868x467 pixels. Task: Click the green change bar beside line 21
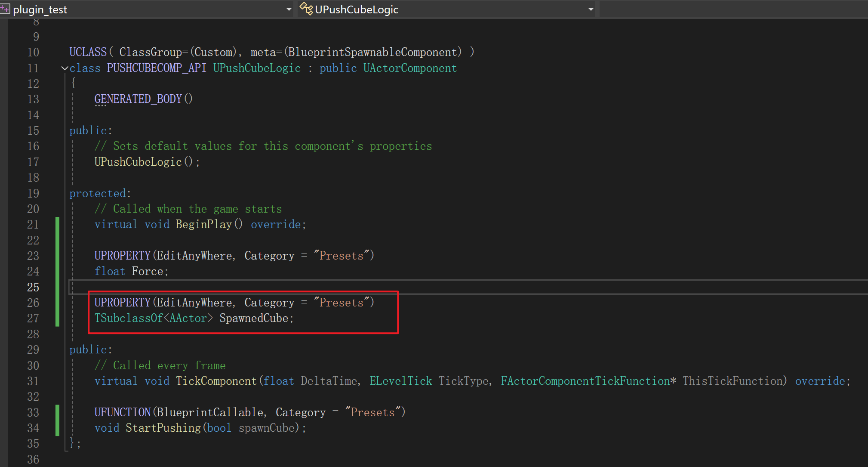coord(58,224)
